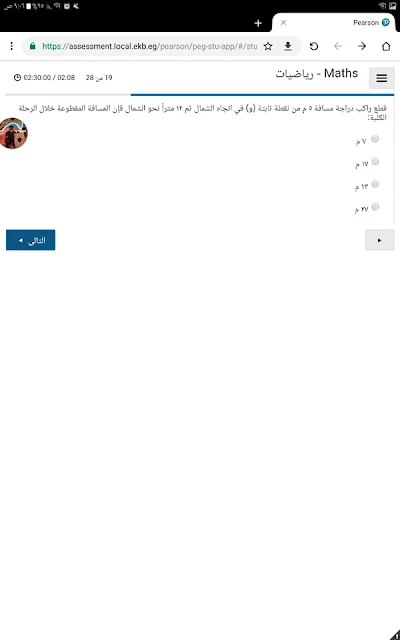Reload the page using the refresh icon
The height and width of the screenshot is (640, 400).
pos(313,46)
